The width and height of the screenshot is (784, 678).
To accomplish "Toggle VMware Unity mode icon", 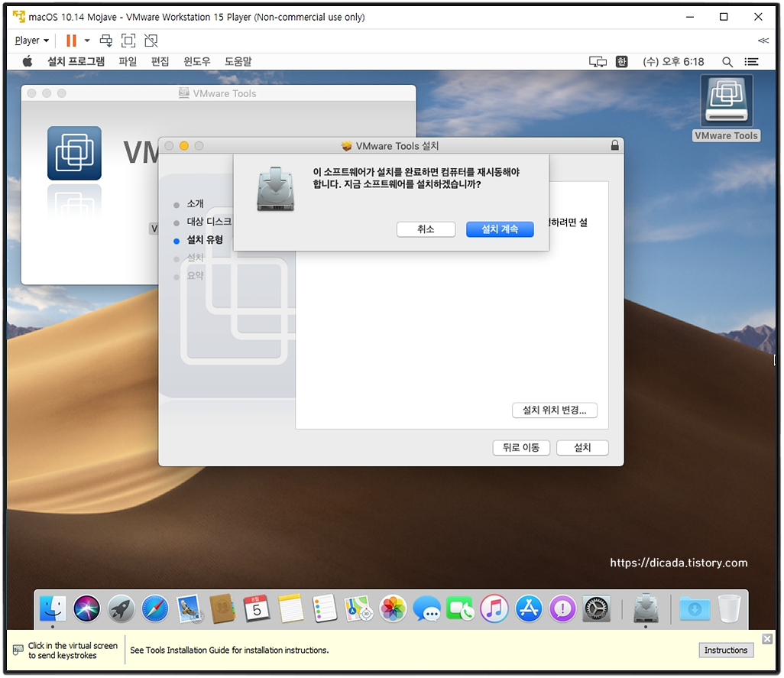I will [151, 41].
